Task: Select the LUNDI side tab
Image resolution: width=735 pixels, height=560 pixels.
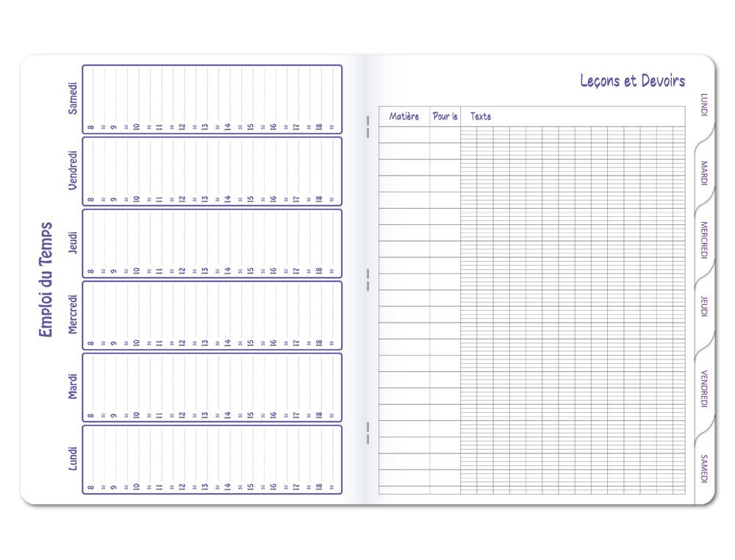Action: tap(703, 104)
